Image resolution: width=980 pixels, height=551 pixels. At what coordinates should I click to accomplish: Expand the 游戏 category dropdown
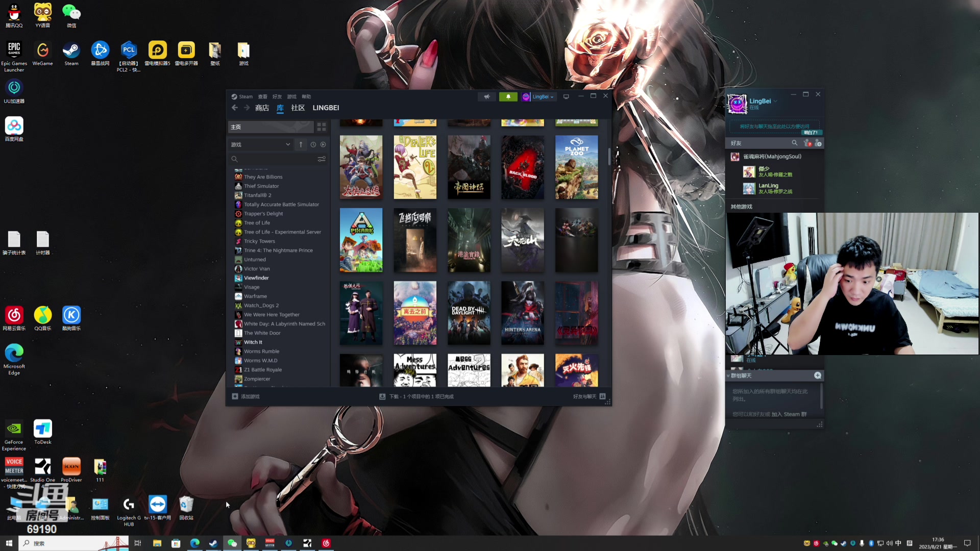[x=260, y=144]
